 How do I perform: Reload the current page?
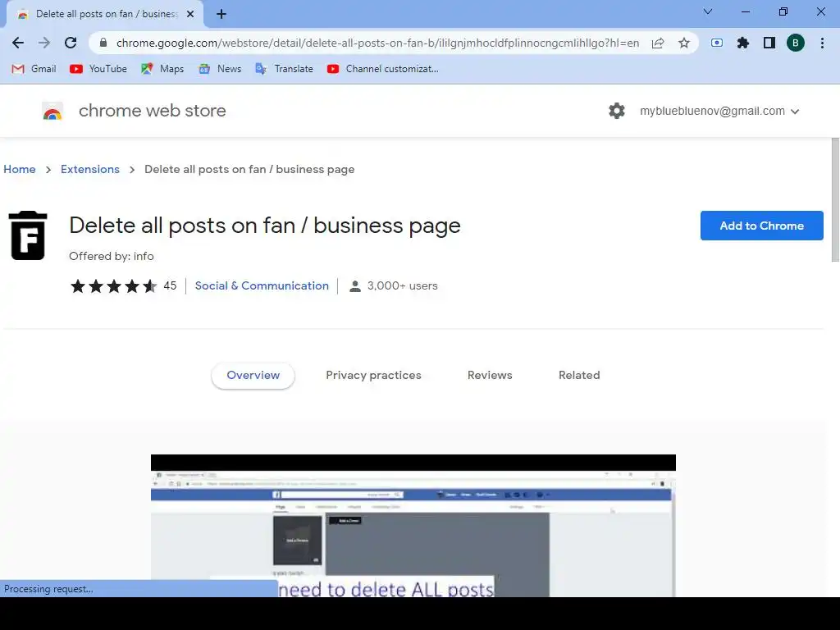tap(71, 43)
